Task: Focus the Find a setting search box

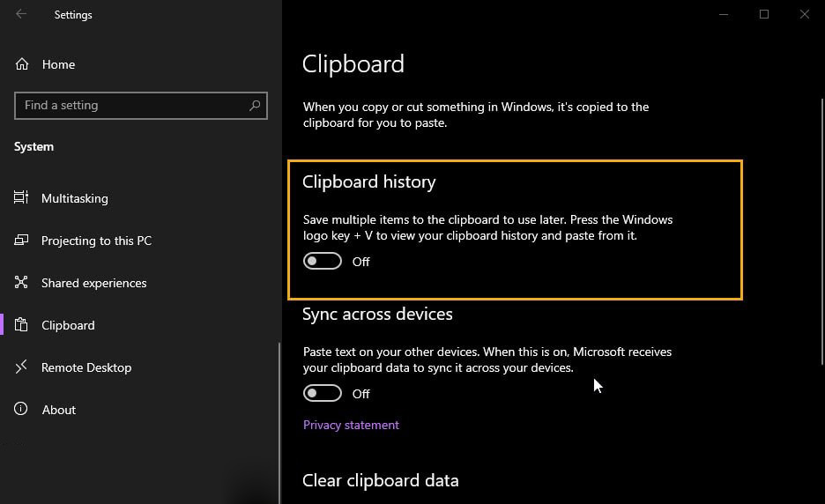Action: point(141,105)
